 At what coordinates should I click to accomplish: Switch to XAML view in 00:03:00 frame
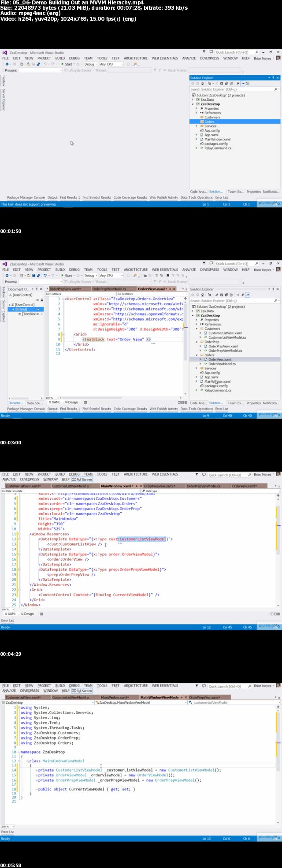[x=54, y=403]
